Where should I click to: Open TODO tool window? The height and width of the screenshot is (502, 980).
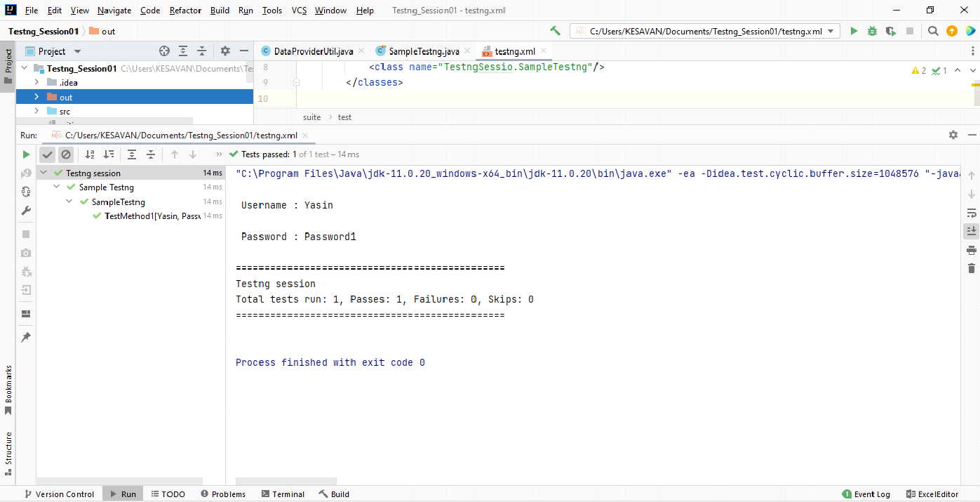(168, 494)
